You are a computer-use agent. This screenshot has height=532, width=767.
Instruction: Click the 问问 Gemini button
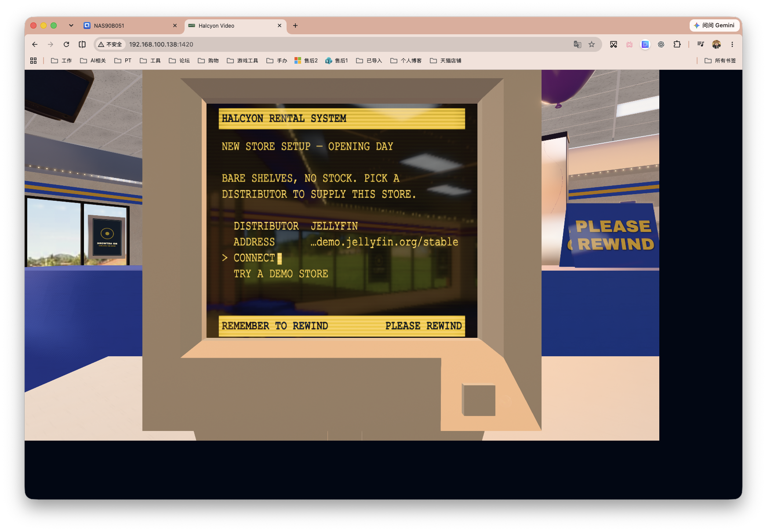714,25
